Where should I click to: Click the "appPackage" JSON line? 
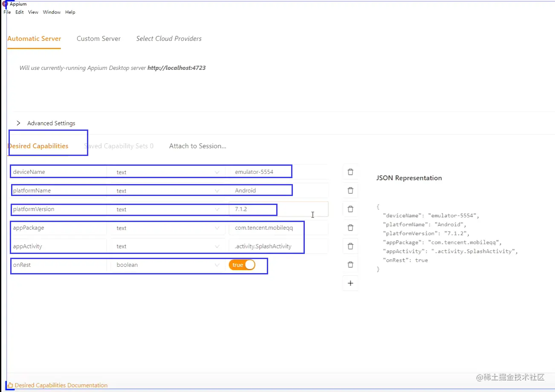442,242
